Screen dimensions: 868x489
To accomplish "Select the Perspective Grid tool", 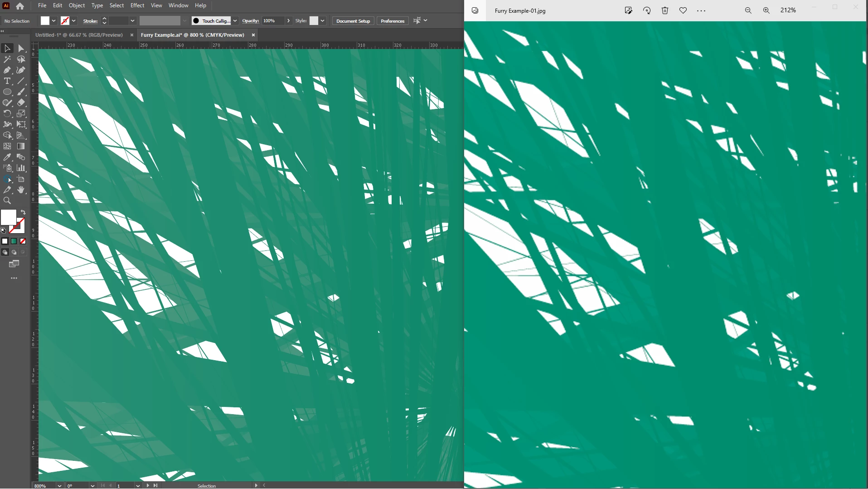I will pyautogui.click(x=21, y=136).
